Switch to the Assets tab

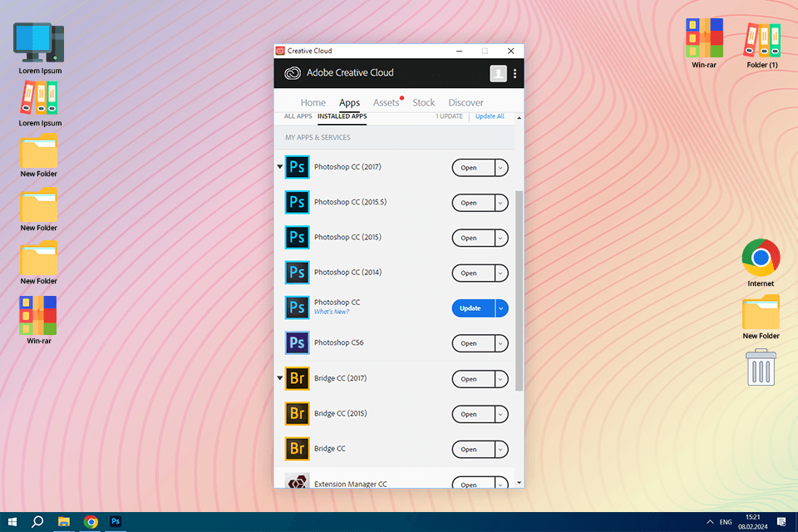coord(387,102)
